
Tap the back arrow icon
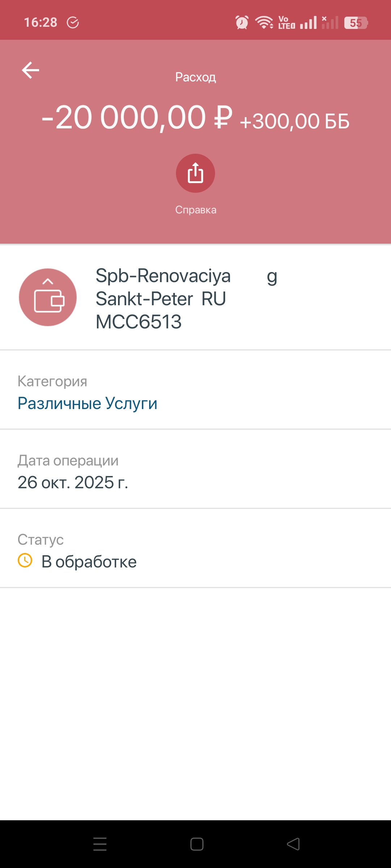pos(30,70)
